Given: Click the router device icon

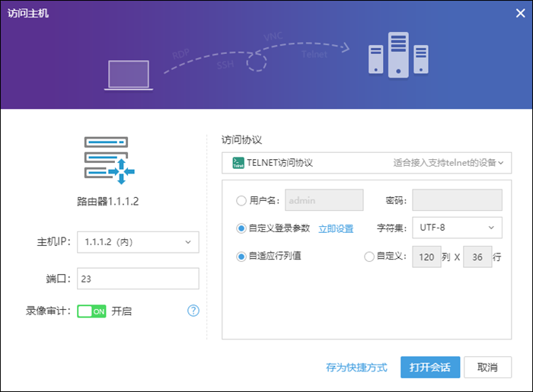Looking at the screenshot, I should click(x=108, y=160).
